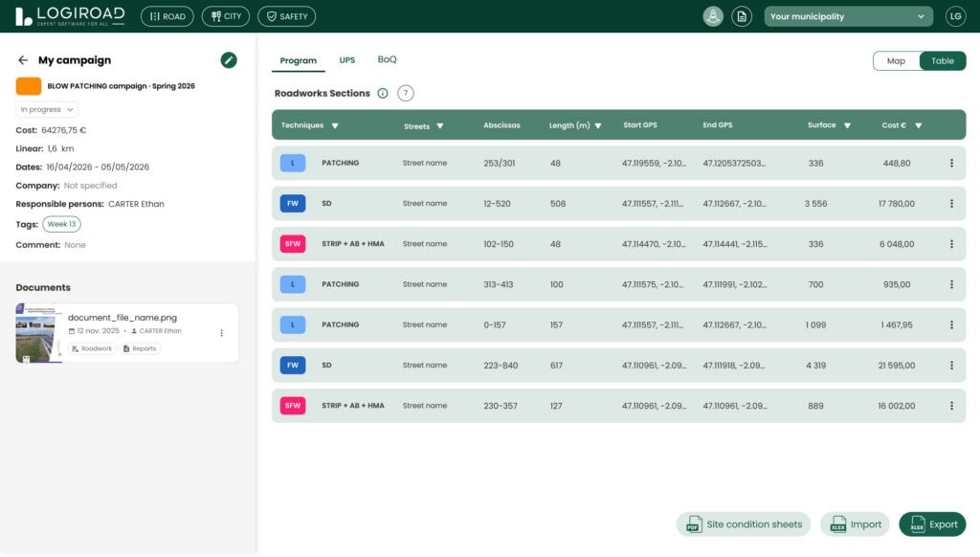The image size is (980, 557).
Task: Click the Export button
Action: pyautogui.click(x=932, y=524)
